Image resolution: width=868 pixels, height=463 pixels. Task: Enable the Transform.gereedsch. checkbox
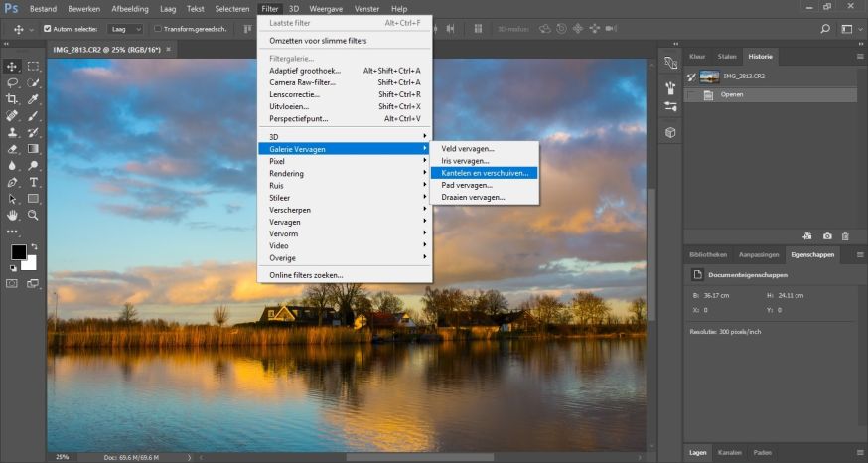(158, 29)
